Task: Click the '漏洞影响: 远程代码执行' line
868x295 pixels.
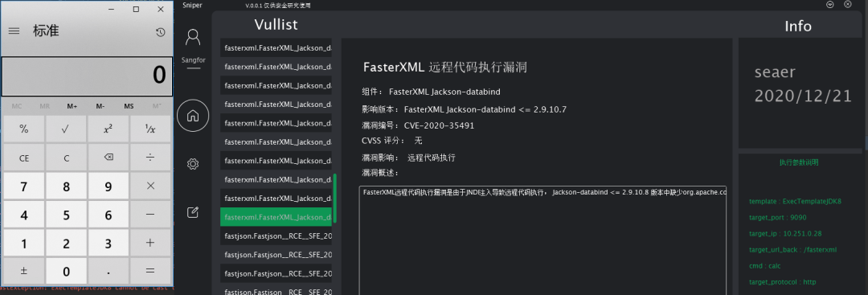Action: click(408, 158)
